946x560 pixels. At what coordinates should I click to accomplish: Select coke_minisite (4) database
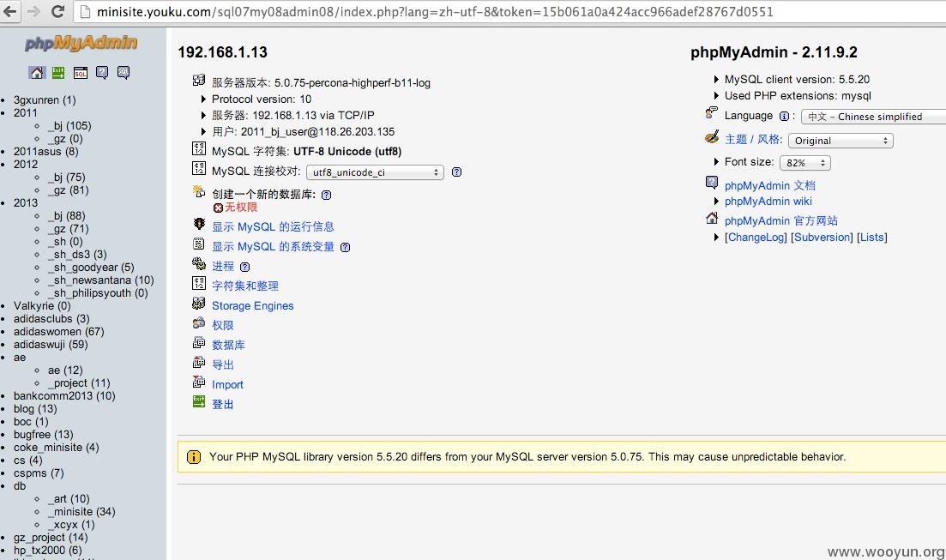coord(56,447)
